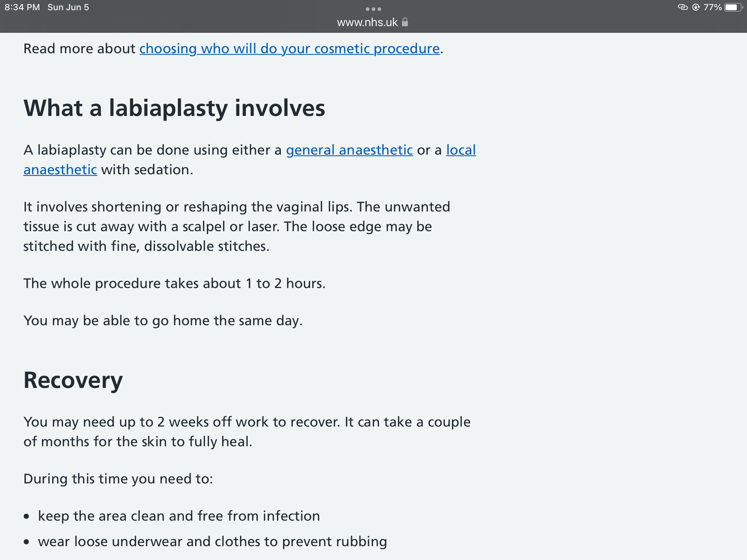Open the 'general anaesthetic' link
This screenshot has height=560, width=747.
click(x=349, y=150)
